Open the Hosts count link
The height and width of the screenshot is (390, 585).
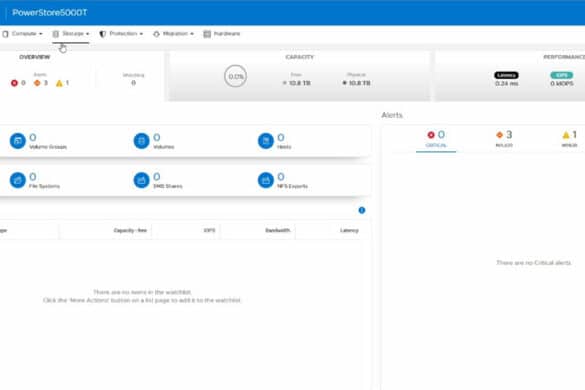281,137
